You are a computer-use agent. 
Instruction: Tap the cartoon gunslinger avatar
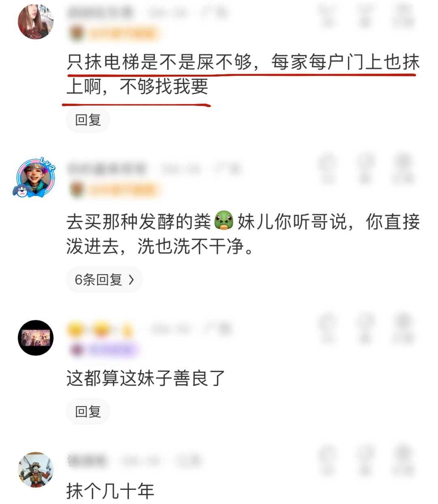[36, 470]
